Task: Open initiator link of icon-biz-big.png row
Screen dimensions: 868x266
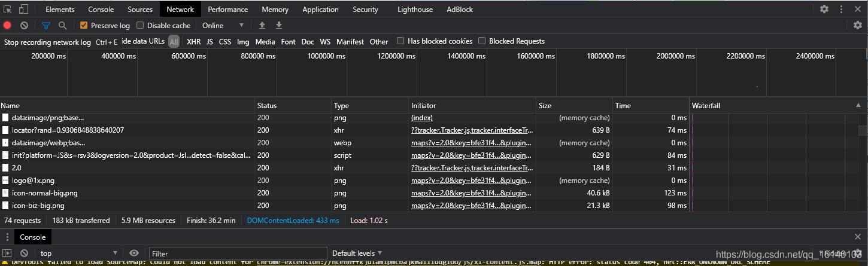Action: point(472,206)
